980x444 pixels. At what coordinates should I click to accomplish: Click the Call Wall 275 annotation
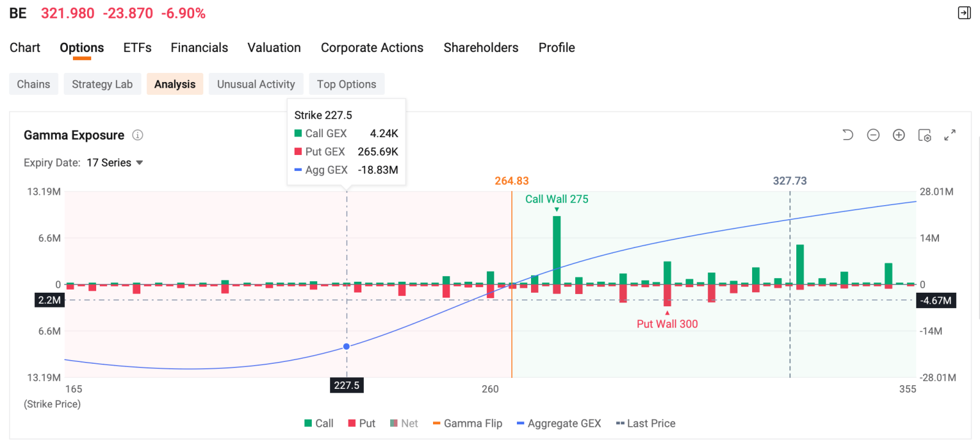[557, 199]
